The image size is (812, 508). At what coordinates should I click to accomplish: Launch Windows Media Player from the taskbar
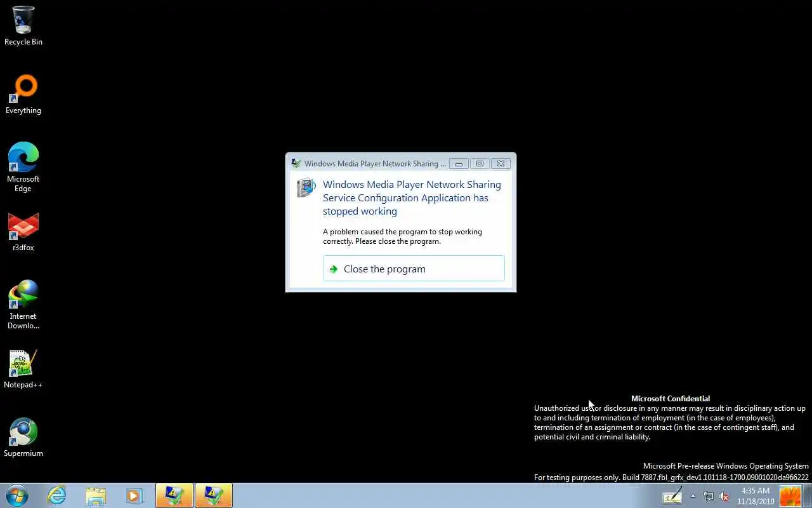coord(134,495)
